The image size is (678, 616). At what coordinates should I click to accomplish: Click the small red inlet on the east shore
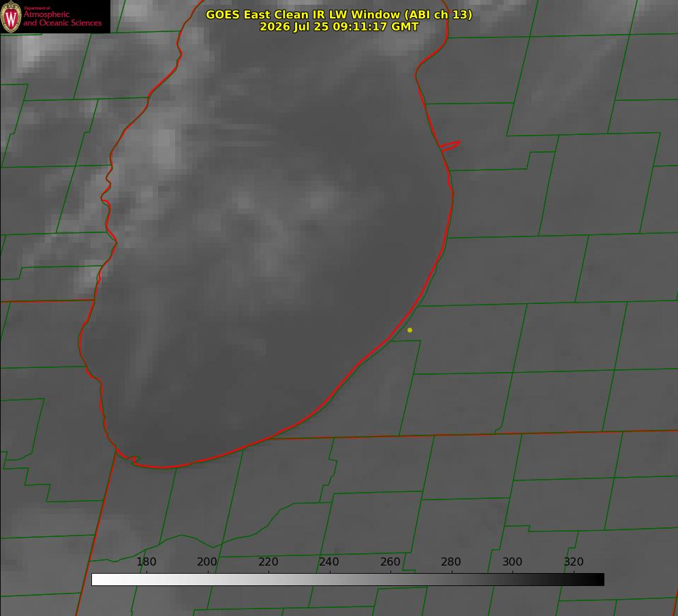tap(450, 146)
